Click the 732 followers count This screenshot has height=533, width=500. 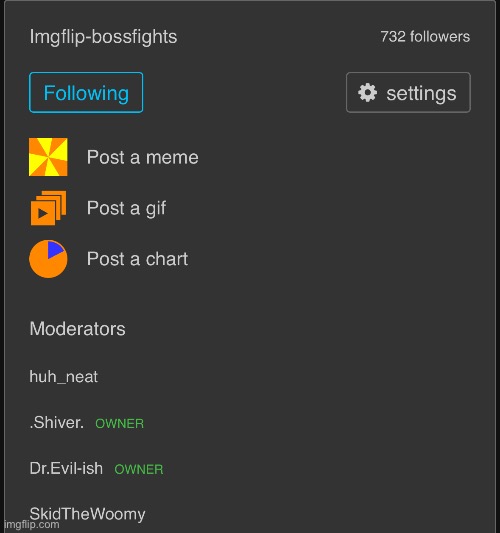click(x=425, y=37)
